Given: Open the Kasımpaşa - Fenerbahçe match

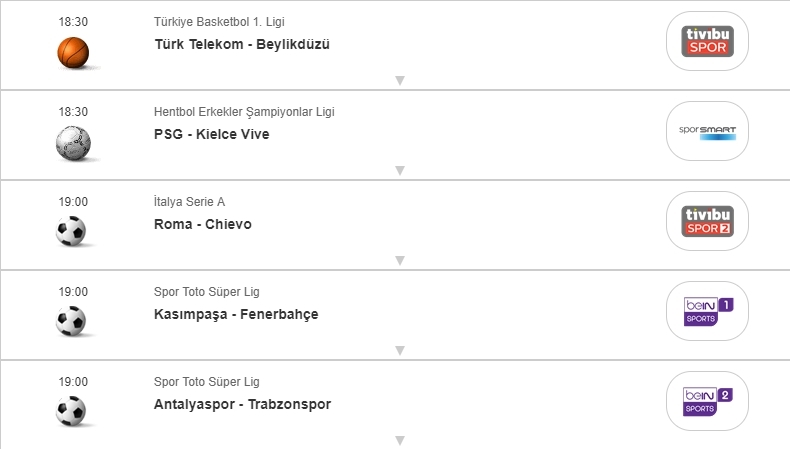Looking at the screenshot, I should 236,314.
